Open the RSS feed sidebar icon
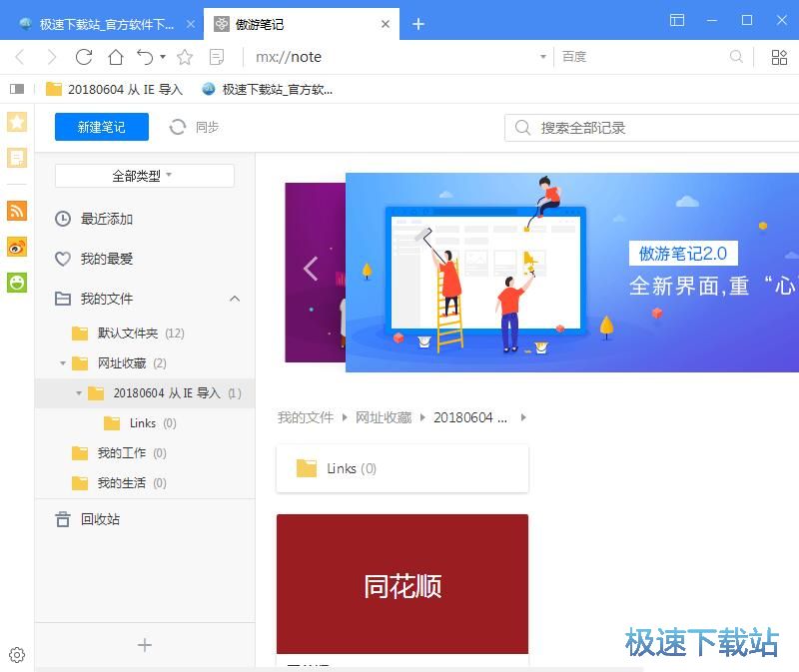Image resolution: width=799 pixels, height=672 pixels. coord(17,211)
